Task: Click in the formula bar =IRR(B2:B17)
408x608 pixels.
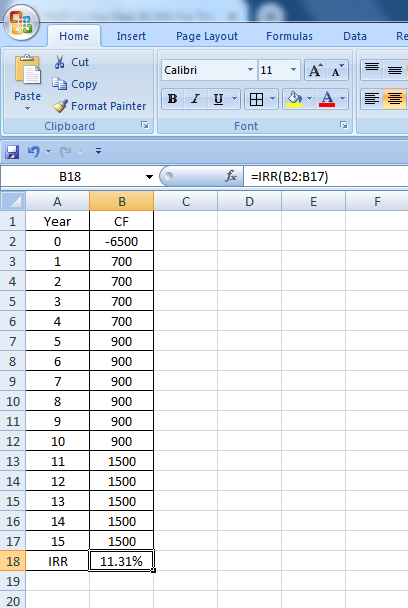Action: 326,177
